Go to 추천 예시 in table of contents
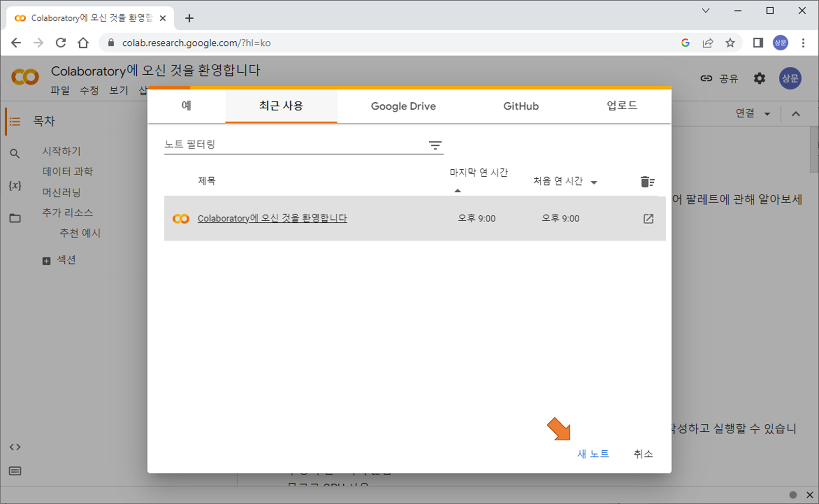The width and height of the screenshot is (819, 504). pyautogui.click(x=80, y=233)
